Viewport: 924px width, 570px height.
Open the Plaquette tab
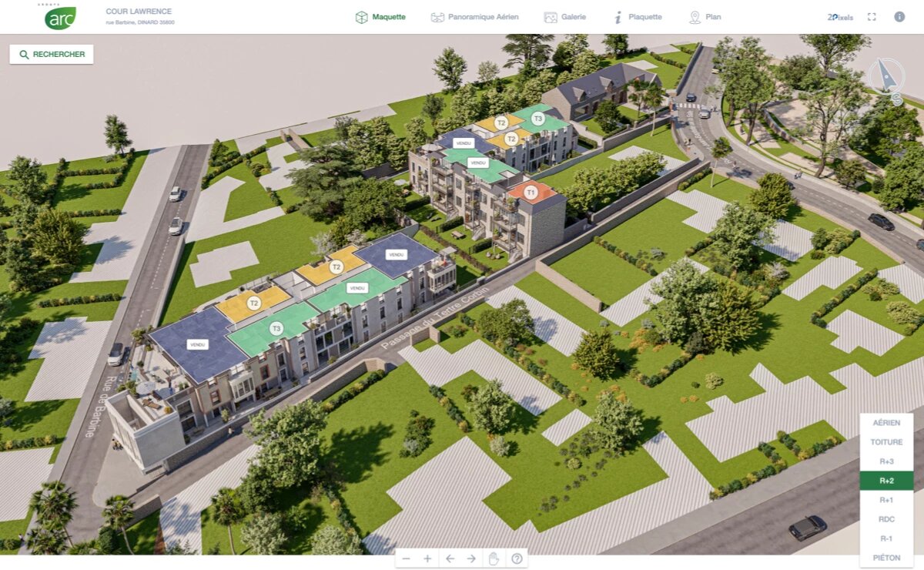(638, 17)
